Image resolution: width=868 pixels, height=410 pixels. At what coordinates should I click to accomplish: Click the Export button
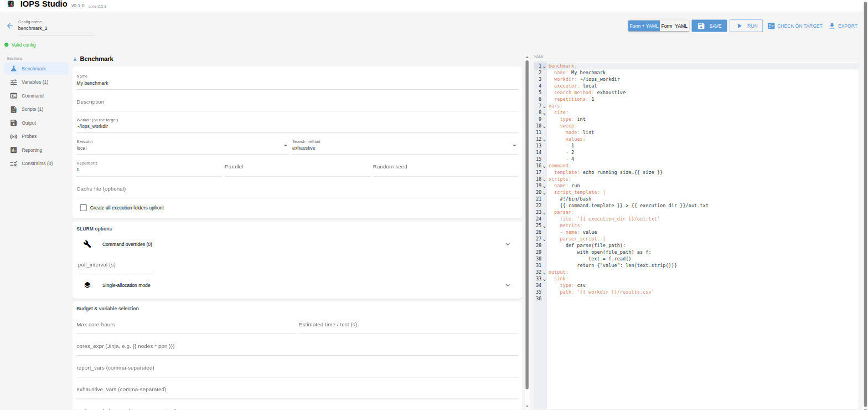[x=843, y=26]
